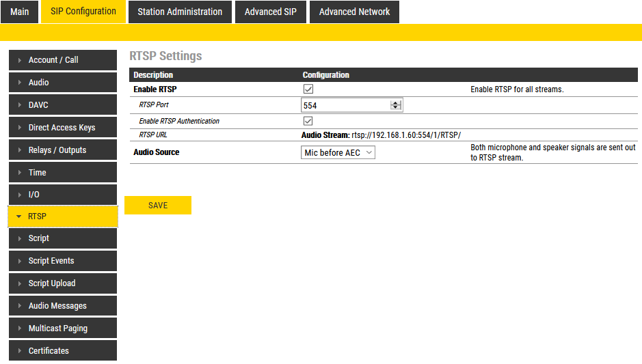
Task: Expand the Audio section arrow
Action: (19, 83)
